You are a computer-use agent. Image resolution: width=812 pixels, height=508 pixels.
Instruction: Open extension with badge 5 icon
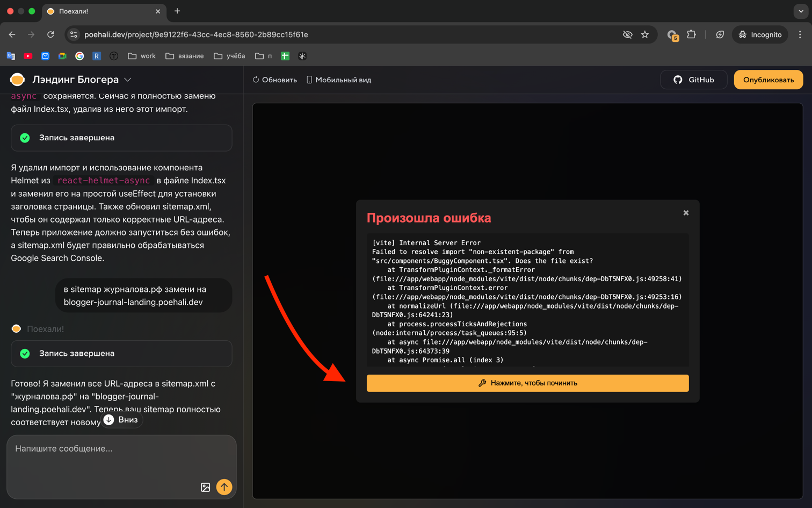pos(672,35)
